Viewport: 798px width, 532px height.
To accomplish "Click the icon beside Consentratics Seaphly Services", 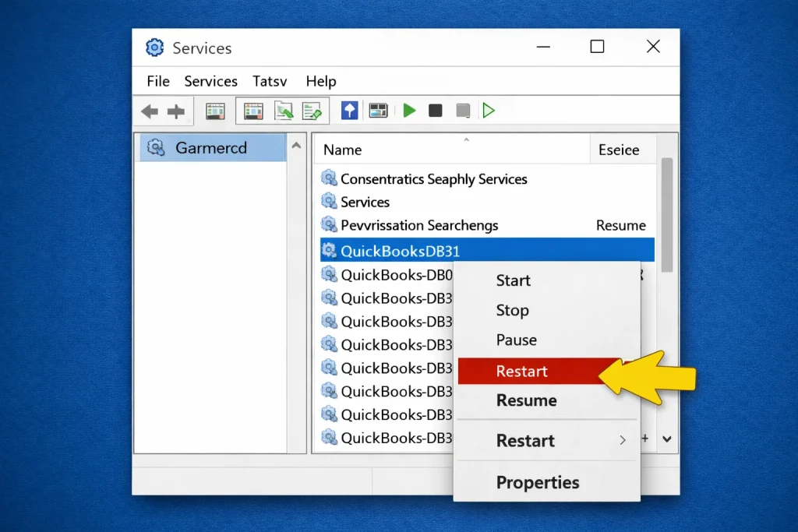I will coord(330,178).
